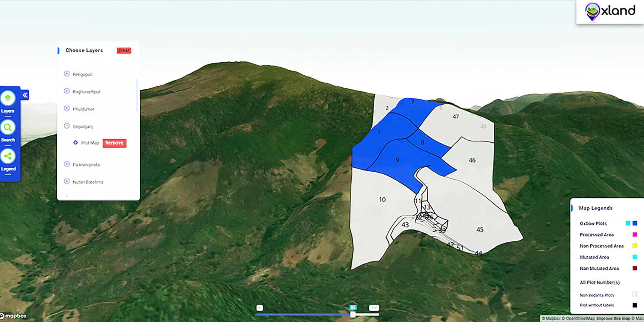This screenshot has height=322, width=644.
Task: Open the Search tool icon
Action: tap(8, 128)
